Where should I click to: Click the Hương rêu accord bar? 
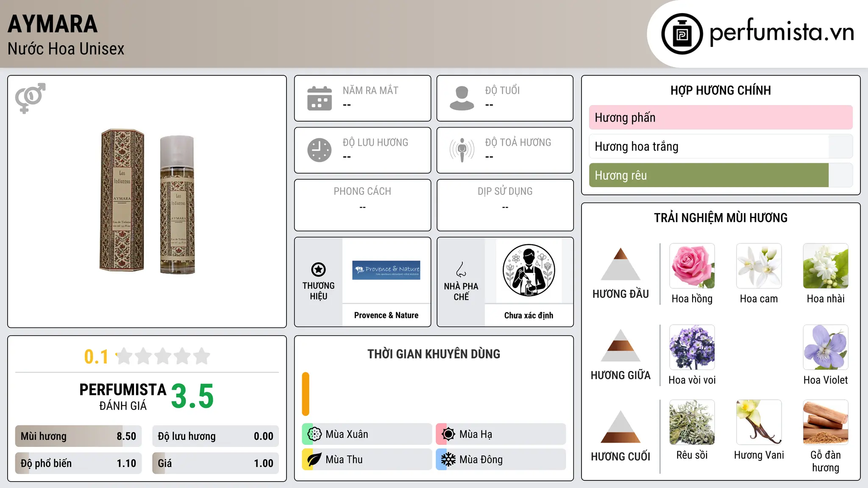(x=721, y=175)
